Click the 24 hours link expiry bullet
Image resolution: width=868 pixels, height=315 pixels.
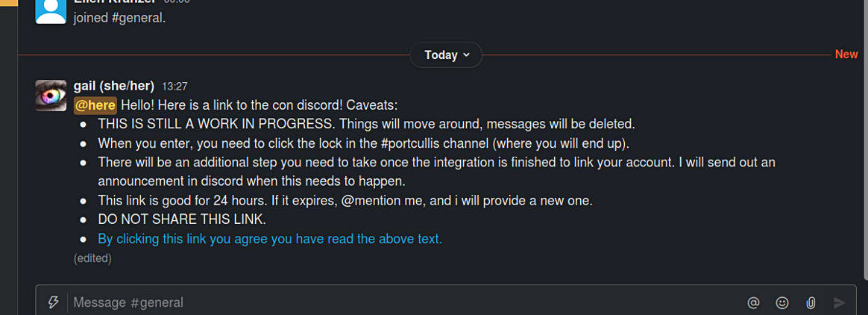pos(345,200)
